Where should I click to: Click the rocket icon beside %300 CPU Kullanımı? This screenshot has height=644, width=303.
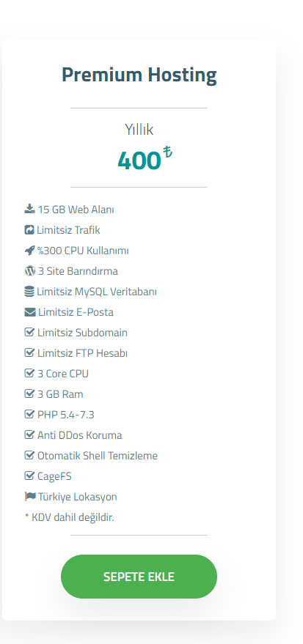coord(29,251)
